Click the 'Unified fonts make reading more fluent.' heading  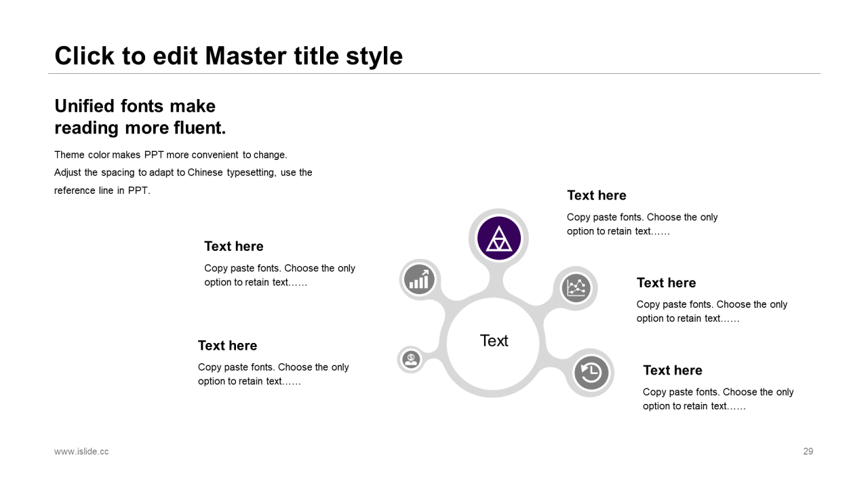tap(140, 117)
